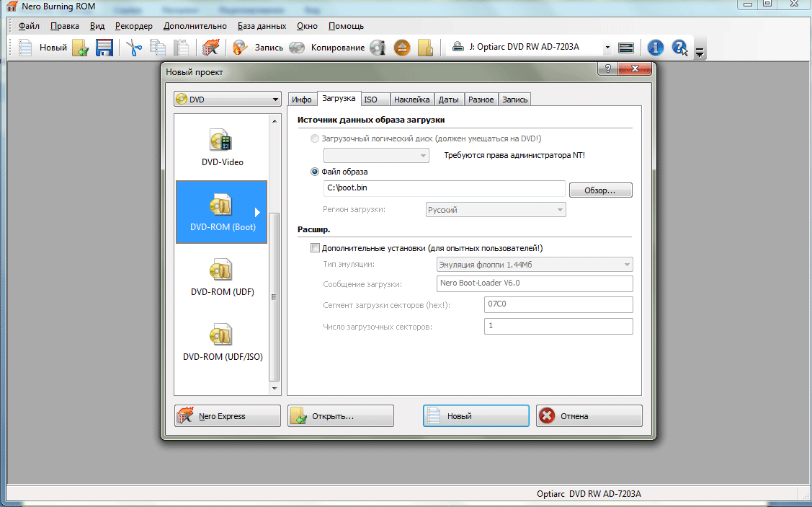Open the Дополнительно menu
The image size is (812, 507).
(195, 26)
